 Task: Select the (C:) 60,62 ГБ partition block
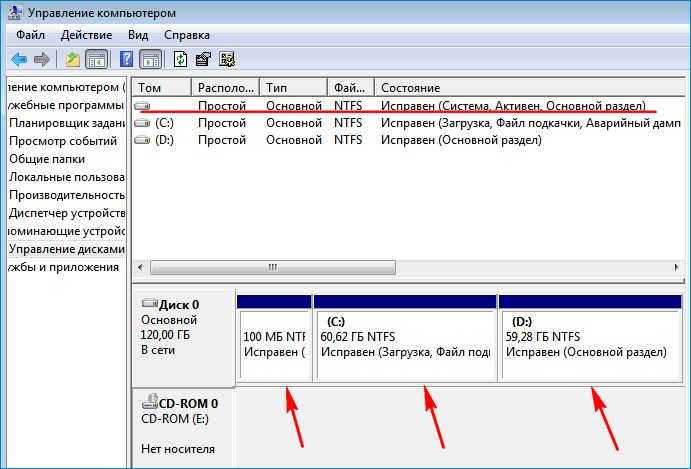pyautogui.click(x=405, y=338)
